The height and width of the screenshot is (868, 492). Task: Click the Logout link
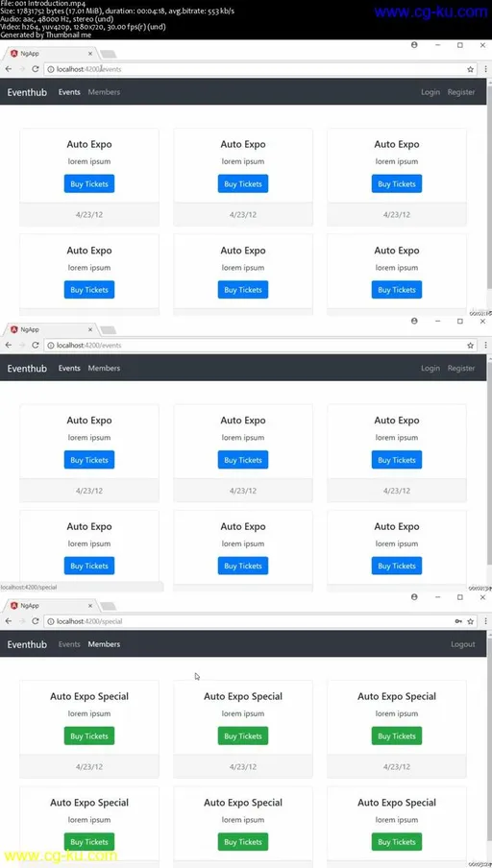pos(462,644)
